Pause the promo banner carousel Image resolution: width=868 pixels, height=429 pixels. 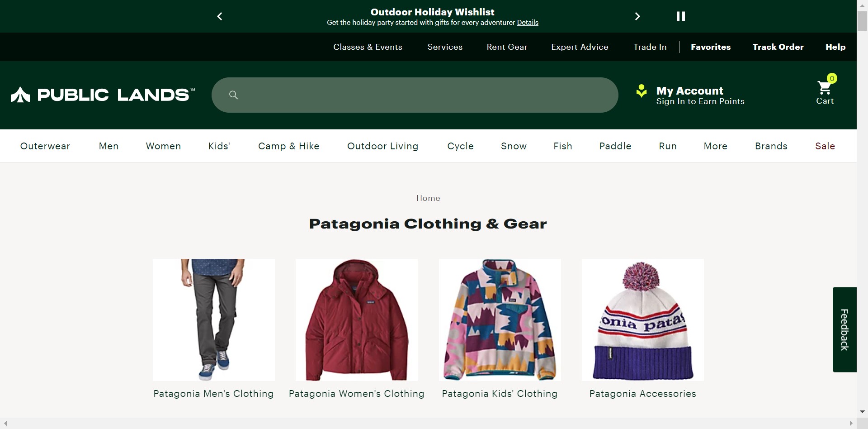click(680, 17)
